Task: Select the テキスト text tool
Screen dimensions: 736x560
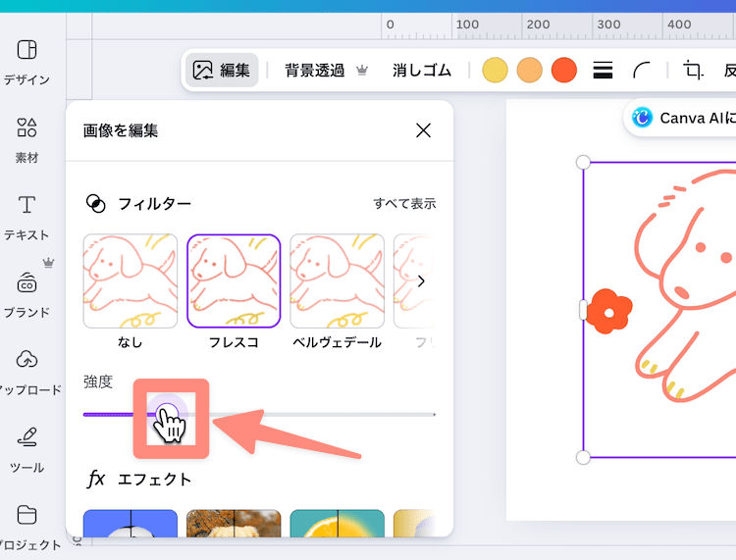Action: pyautogui.click(x=26, y=218)
